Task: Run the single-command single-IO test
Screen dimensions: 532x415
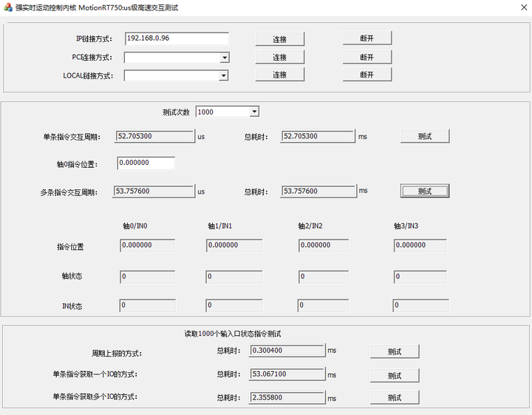Action: [395, 376]
